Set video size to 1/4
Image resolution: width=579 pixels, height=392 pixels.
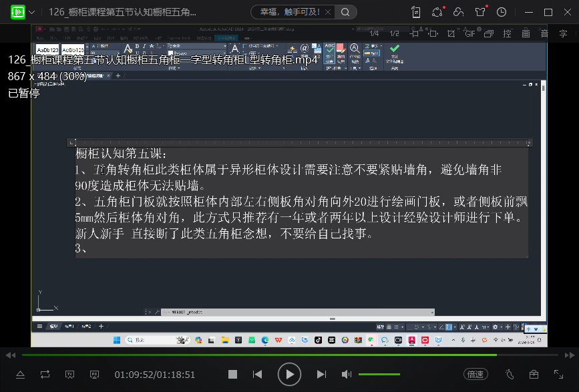click(x=374, y=33)
